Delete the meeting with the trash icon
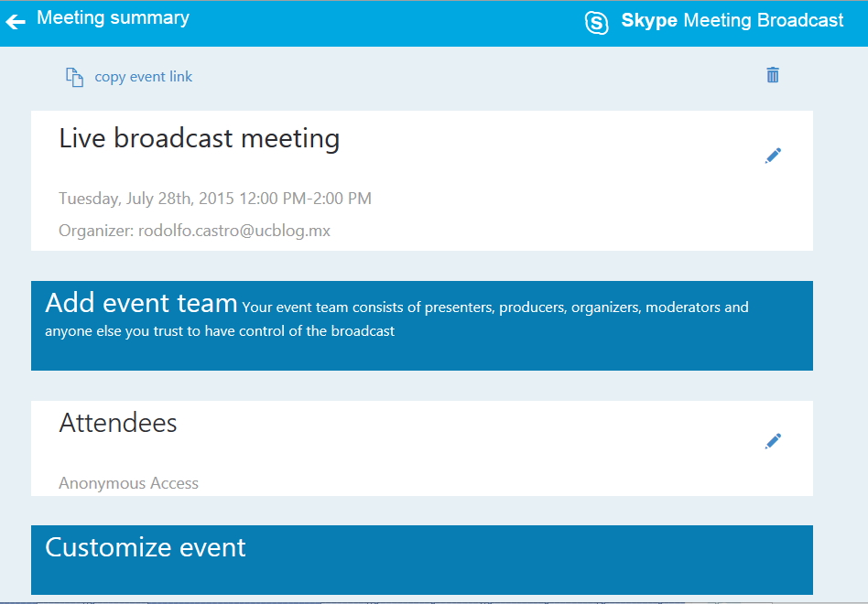This screenshot has width=868, height=604. pyautogui.click(x=773, y=75)
